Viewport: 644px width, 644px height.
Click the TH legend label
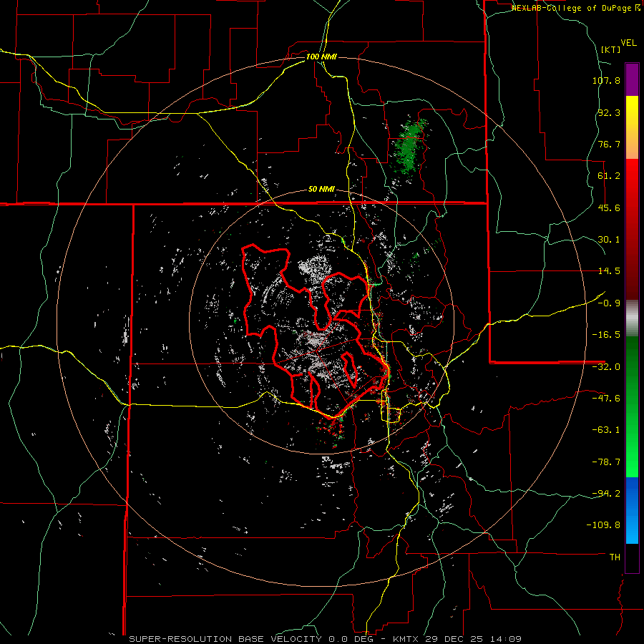tap(615, 557)
